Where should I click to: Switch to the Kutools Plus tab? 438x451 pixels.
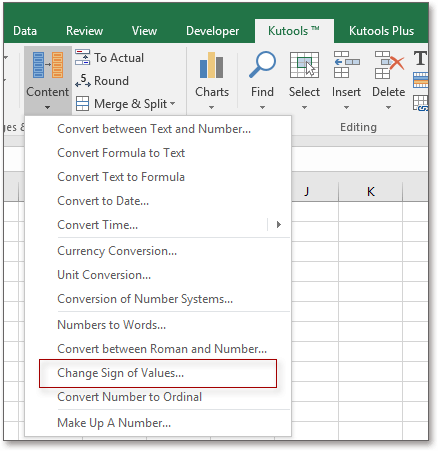pos(381,31)
